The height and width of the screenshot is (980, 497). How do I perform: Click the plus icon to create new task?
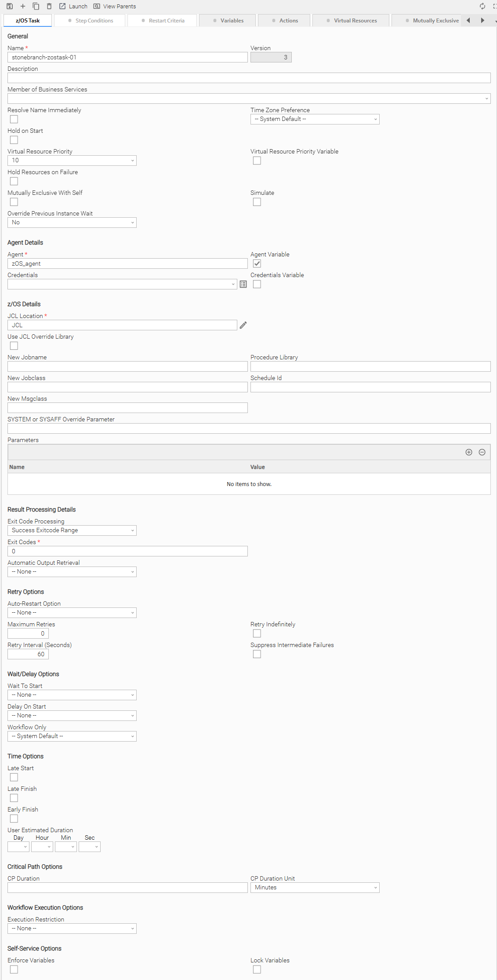click(x=23, y=6)
